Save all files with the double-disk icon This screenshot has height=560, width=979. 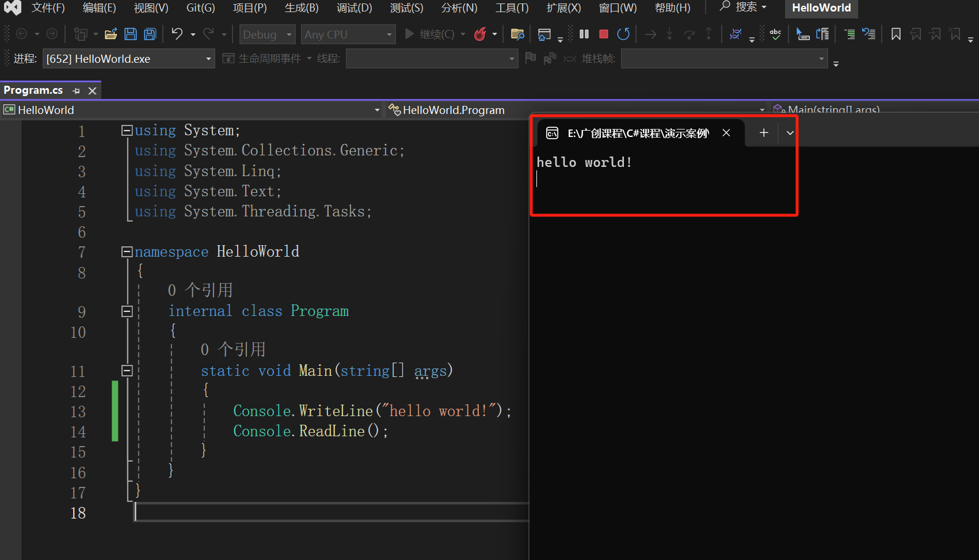coord(150,35)
